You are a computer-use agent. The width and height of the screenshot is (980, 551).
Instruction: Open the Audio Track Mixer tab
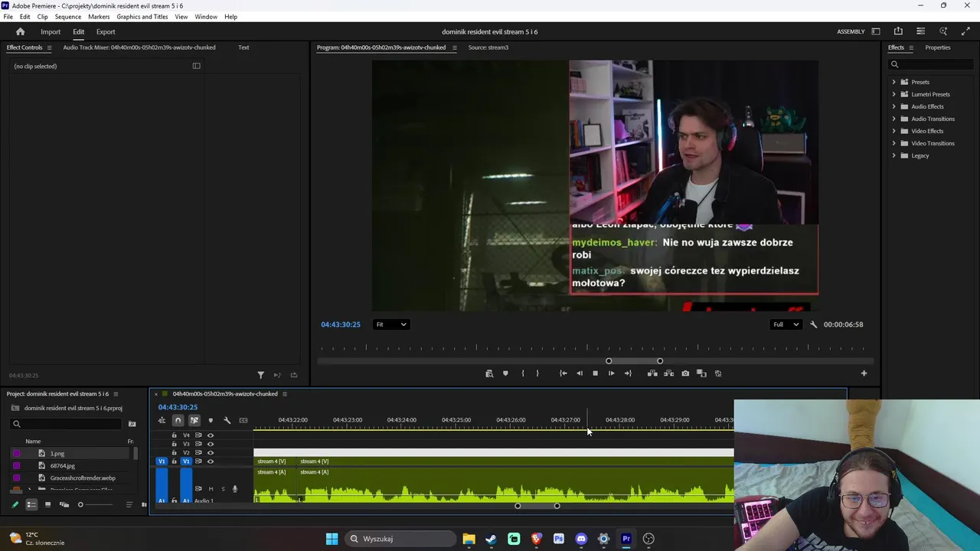[x=139, y=47]
